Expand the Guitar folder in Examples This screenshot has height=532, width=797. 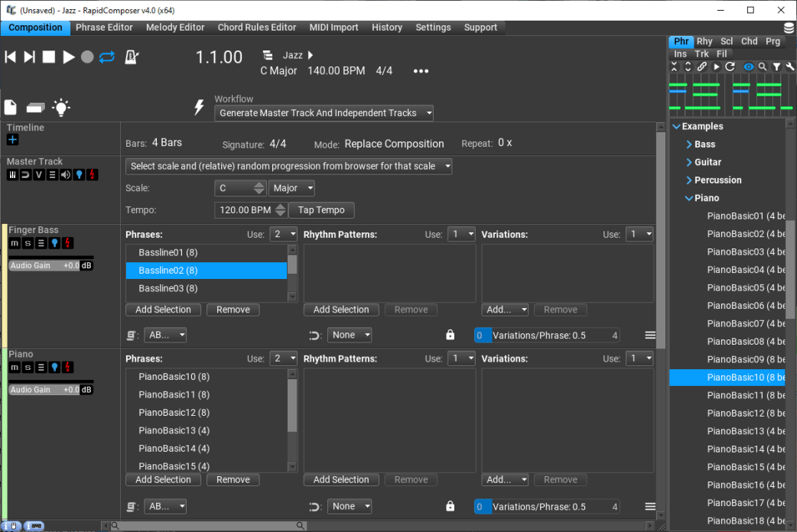[x=688, y=162]
